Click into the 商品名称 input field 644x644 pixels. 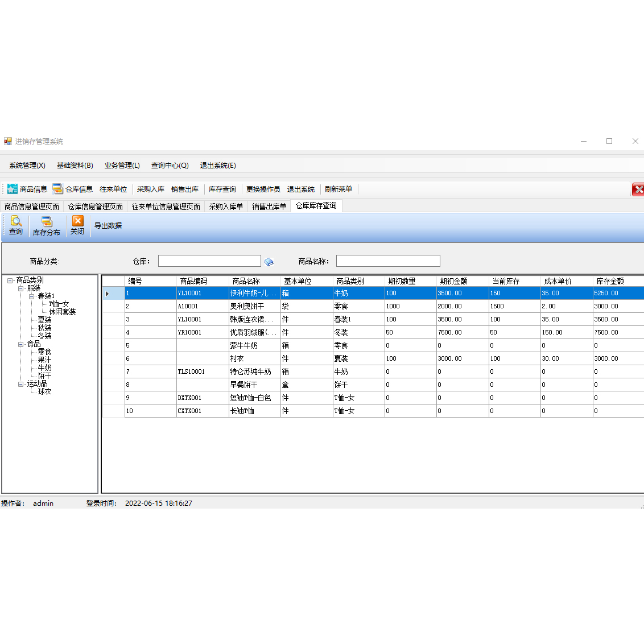click(388, 261)
